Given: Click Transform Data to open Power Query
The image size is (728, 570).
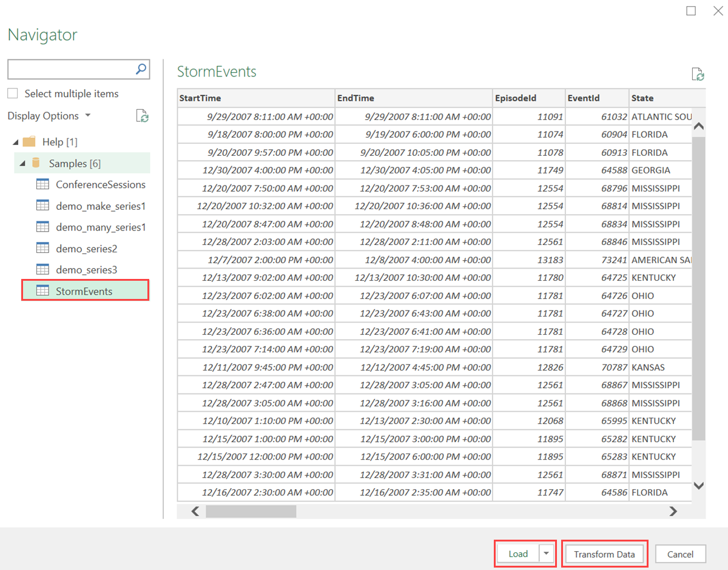Looking at the screenshot, I should [x=604, y=554].
